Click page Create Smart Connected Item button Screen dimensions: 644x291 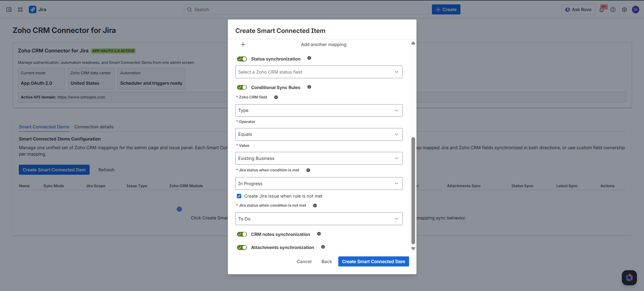click(x=54, y=170)
